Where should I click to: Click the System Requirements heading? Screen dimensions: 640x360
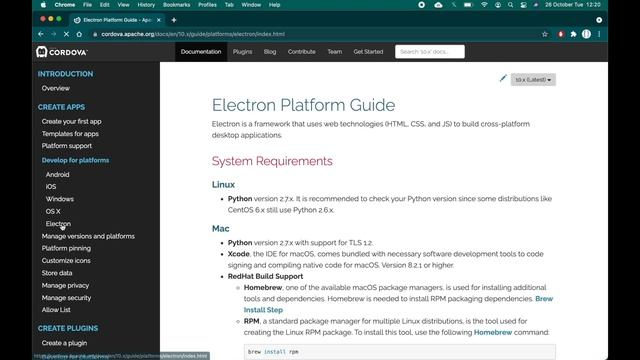pos(272,161)
